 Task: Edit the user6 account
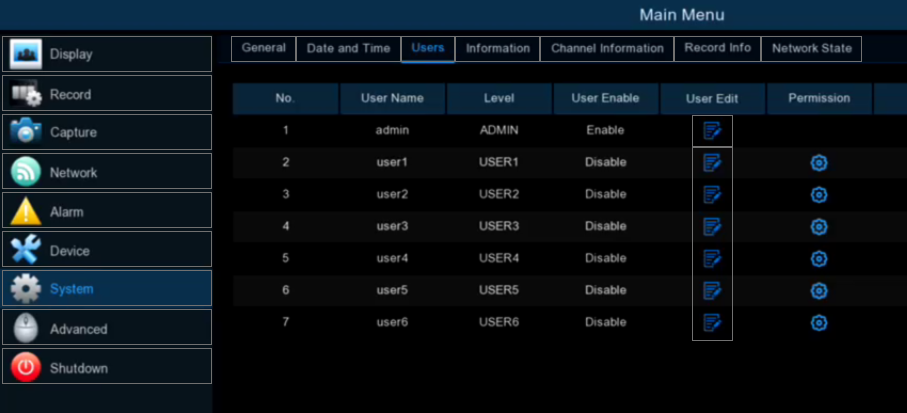coord(712,322)
